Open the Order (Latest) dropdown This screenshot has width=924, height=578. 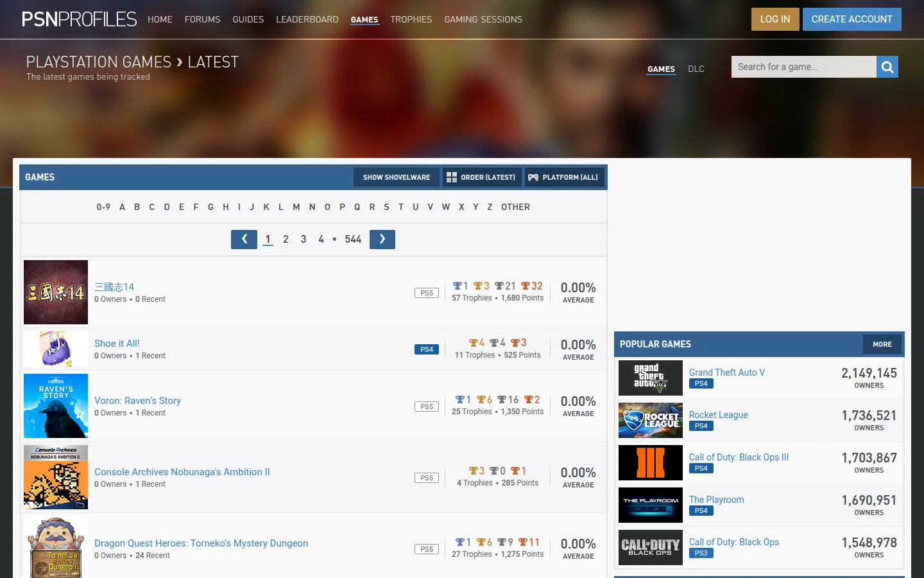[x=481, y=177]
